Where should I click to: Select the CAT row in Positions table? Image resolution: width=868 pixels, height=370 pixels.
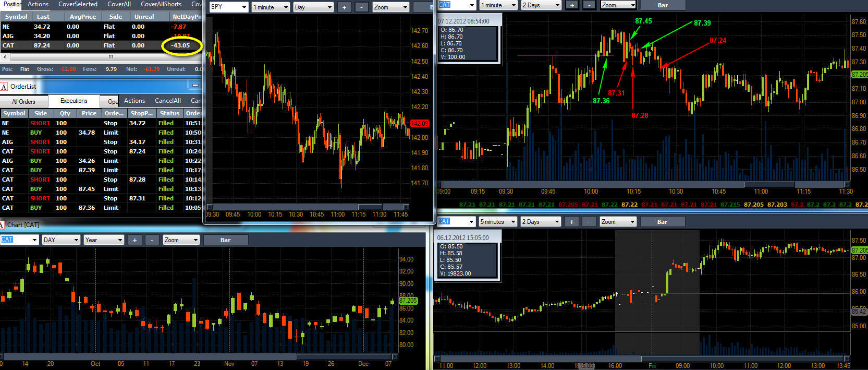coord(102,45)
